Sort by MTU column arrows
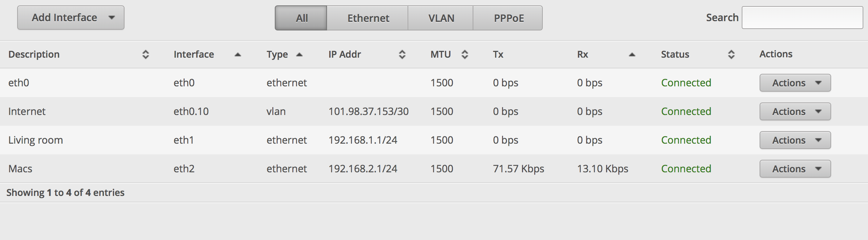 coord(465,54)
